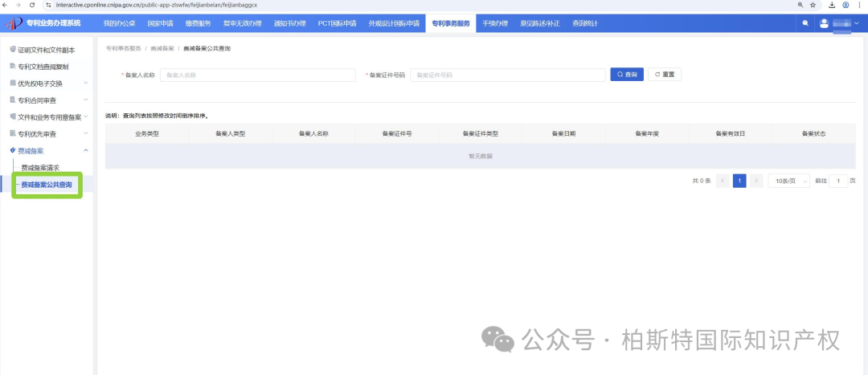Click the 备案人类型 column header
The image size is (868, 375).
(231, 134)
